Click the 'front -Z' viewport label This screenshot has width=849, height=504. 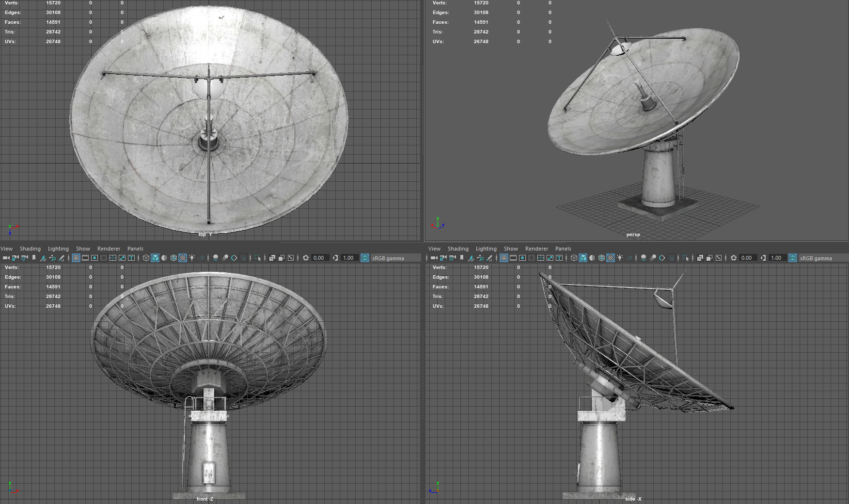(204, 499)
